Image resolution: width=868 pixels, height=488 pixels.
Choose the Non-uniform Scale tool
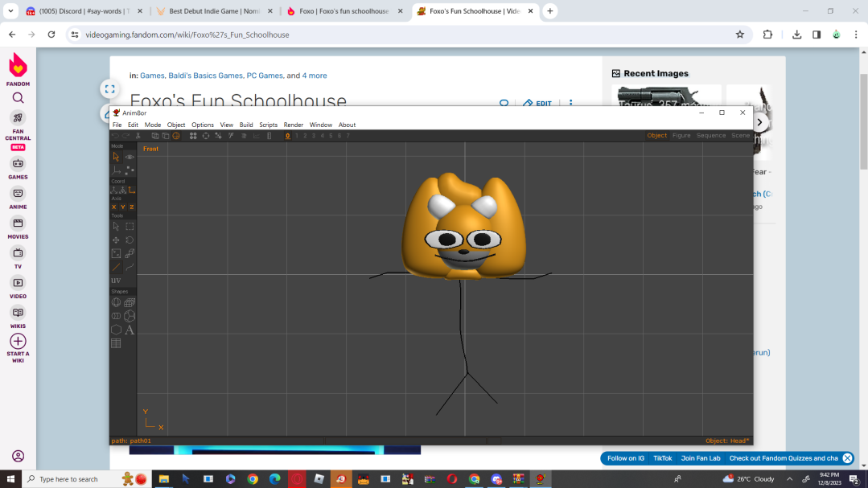coord(117,253)
